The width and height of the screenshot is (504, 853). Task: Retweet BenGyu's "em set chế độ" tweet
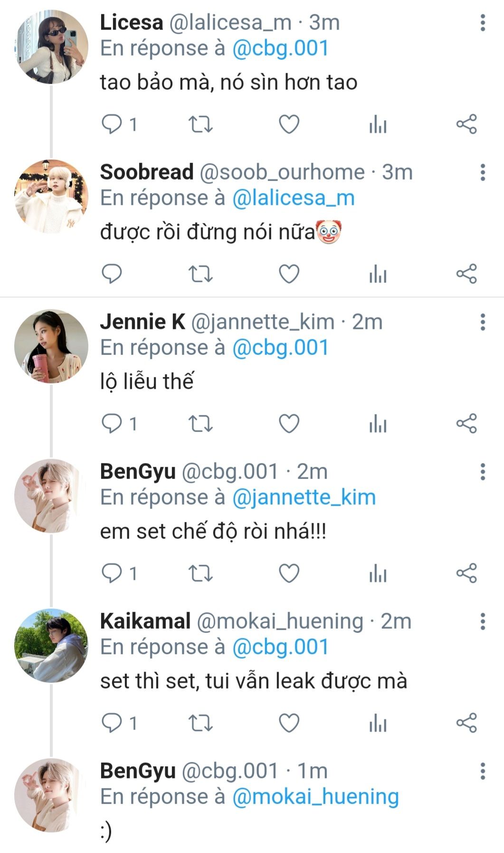pyautogui.click(x=200, y=573)
